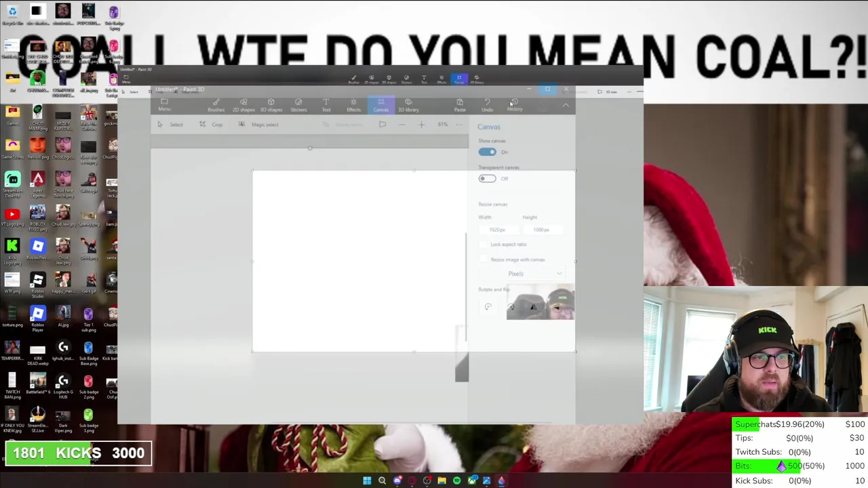Tick Lock aspect ratio checkbox
This screenshot has height=488, width=868.
point(484,244)
